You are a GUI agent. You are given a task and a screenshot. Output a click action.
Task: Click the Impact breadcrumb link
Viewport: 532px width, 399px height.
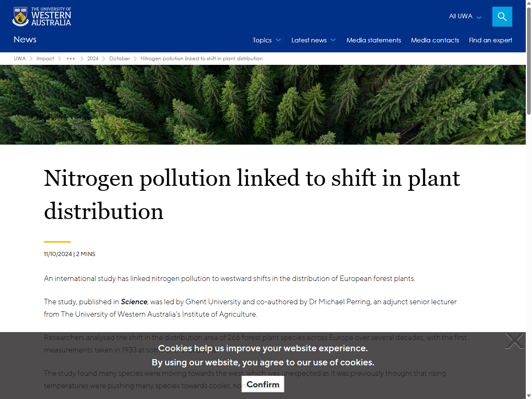point(45,59)
